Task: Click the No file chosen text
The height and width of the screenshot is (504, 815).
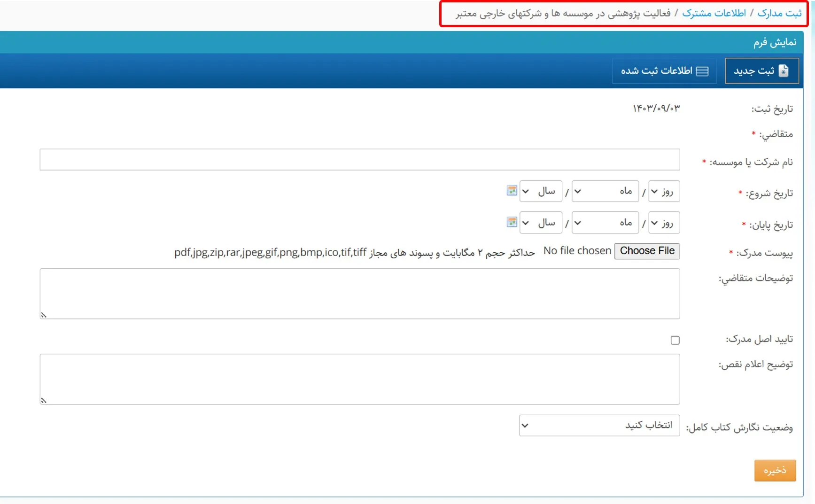Action: (x=577, y=251)
